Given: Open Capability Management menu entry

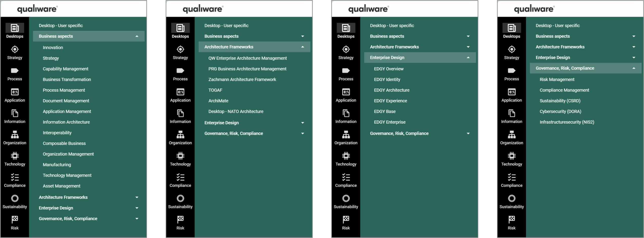Looking at the screenshot, I should tap(65, 69).
